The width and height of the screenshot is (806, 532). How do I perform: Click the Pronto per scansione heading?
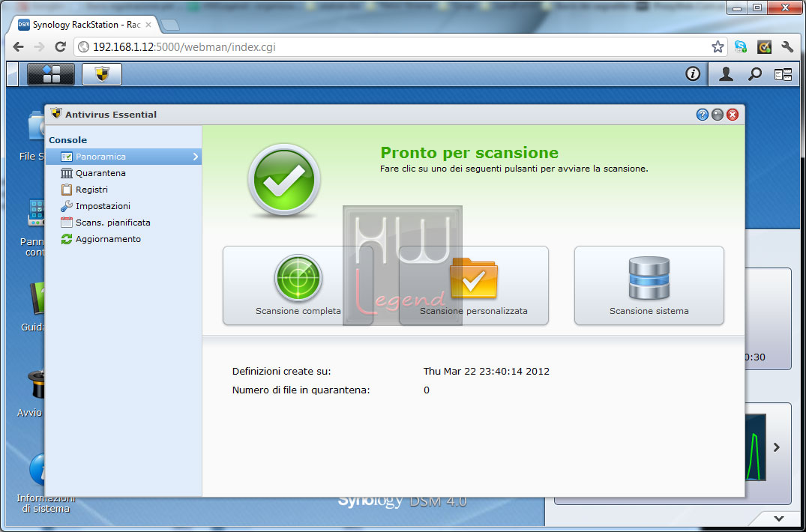pos(469,153)
